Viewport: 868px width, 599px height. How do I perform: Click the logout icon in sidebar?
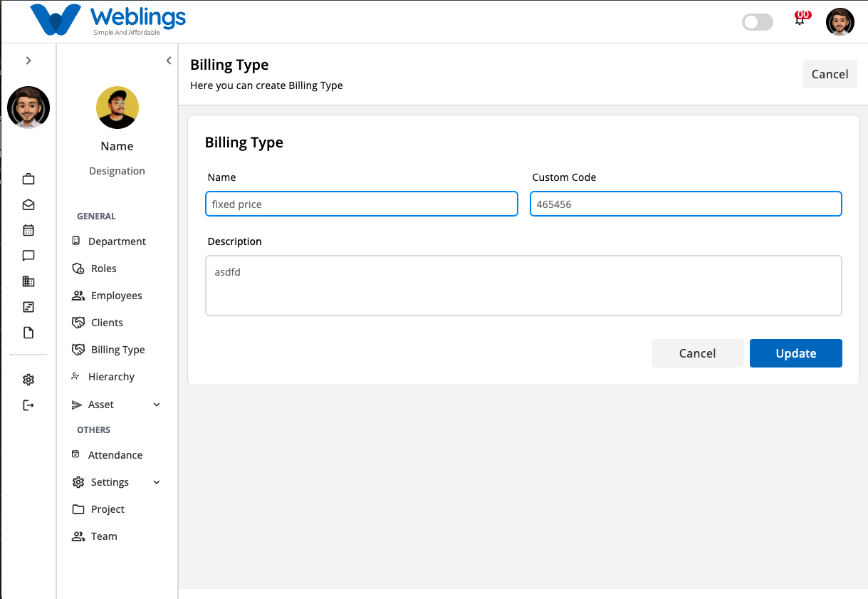coord(28,405)
